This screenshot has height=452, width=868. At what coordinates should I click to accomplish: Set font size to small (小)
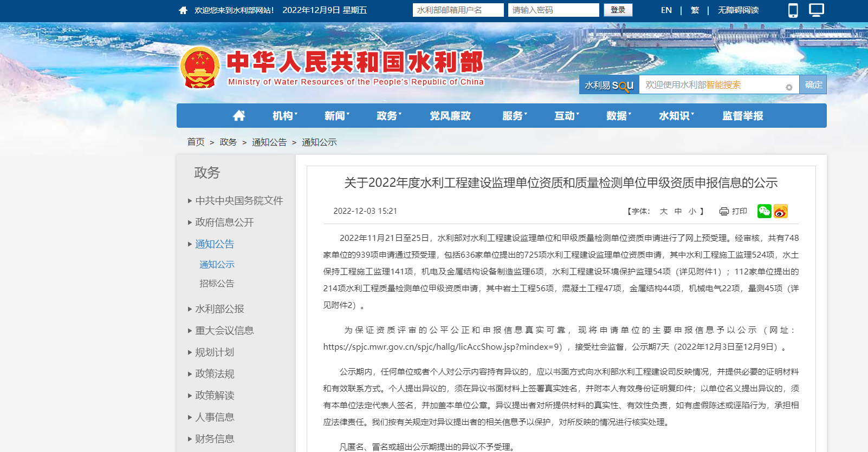click(692, 211)
